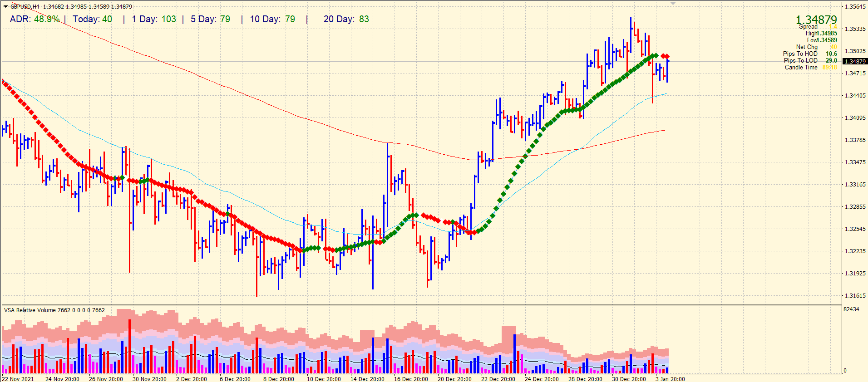Image resolution: width=868 pixels, height=382 pixels.
Task: Click the 20 Dec 20:00 time axis label
Action: (454, 379)
